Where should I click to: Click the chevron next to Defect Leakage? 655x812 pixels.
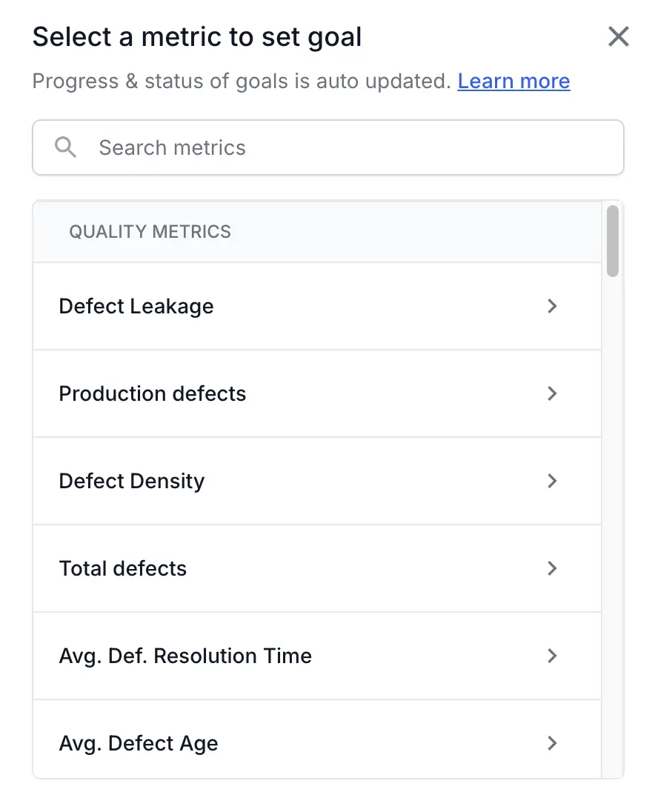pyautogui.click(x=552, y=306)
